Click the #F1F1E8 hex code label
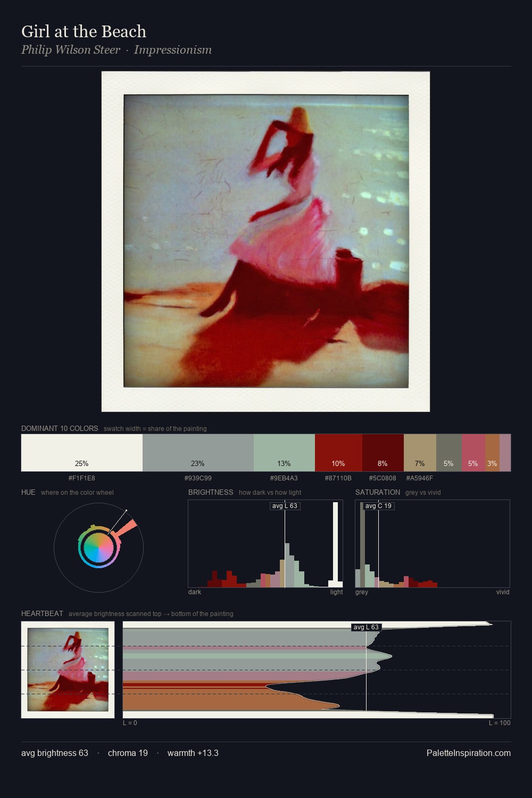Viewport: 532px width, 798px height. 82,478
